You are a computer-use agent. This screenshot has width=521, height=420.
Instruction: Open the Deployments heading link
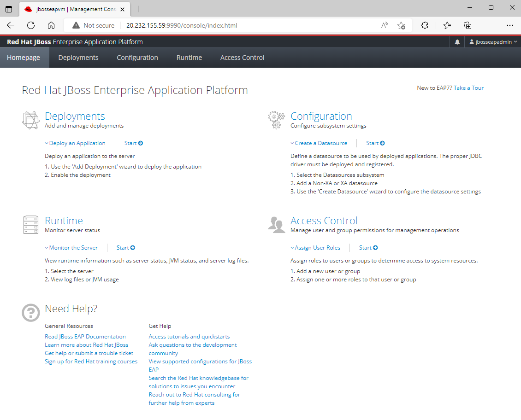[x=75, y=116]
